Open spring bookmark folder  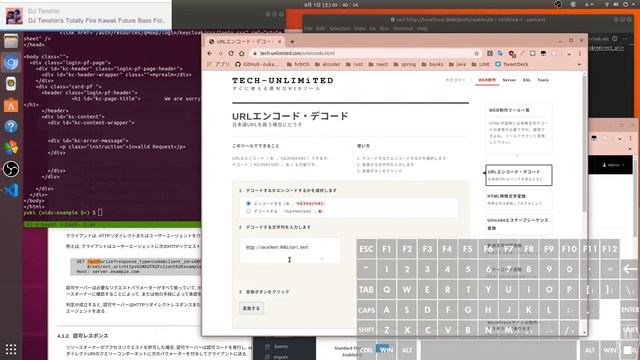[404, 64]
